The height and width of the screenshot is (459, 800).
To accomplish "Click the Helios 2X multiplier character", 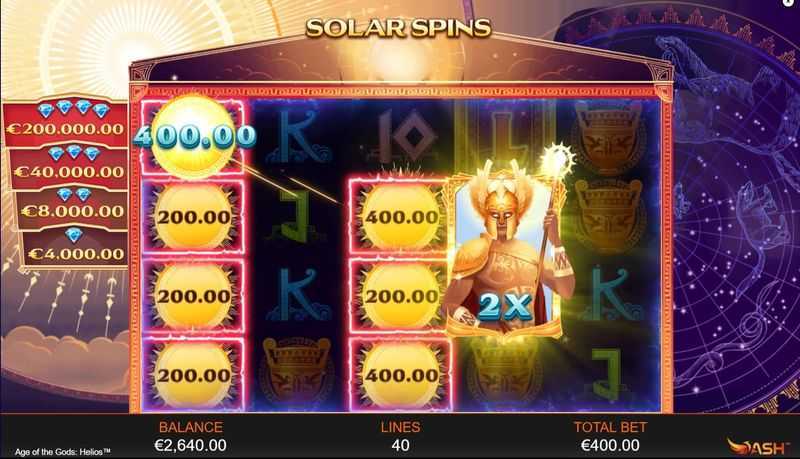I will [x=504, y=250].
